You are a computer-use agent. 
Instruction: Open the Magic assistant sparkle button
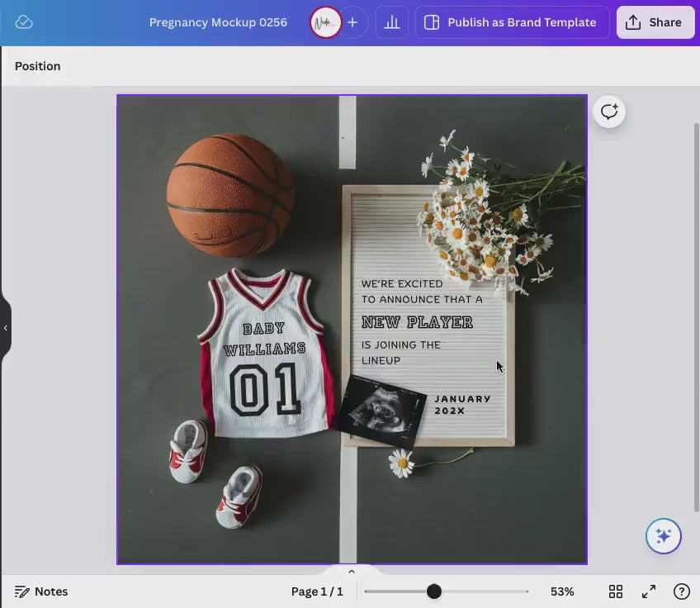point(663,535)
